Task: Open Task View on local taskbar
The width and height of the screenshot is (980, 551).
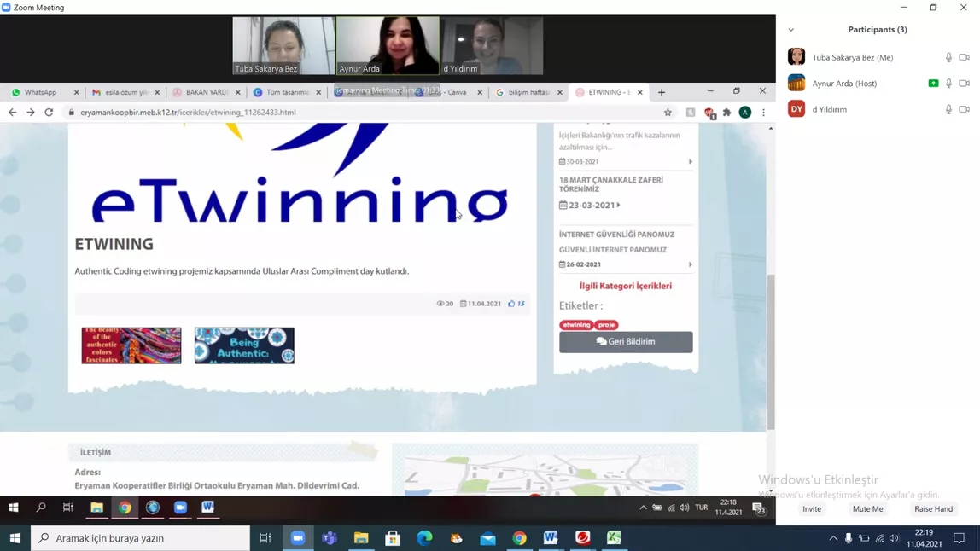Action: click(x=265, y=538)
